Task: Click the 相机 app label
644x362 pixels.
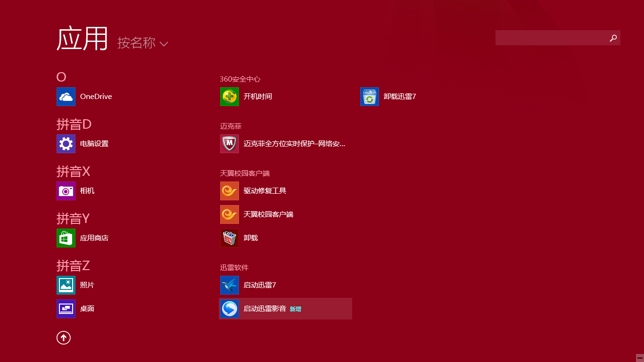Action: (87, 191)
